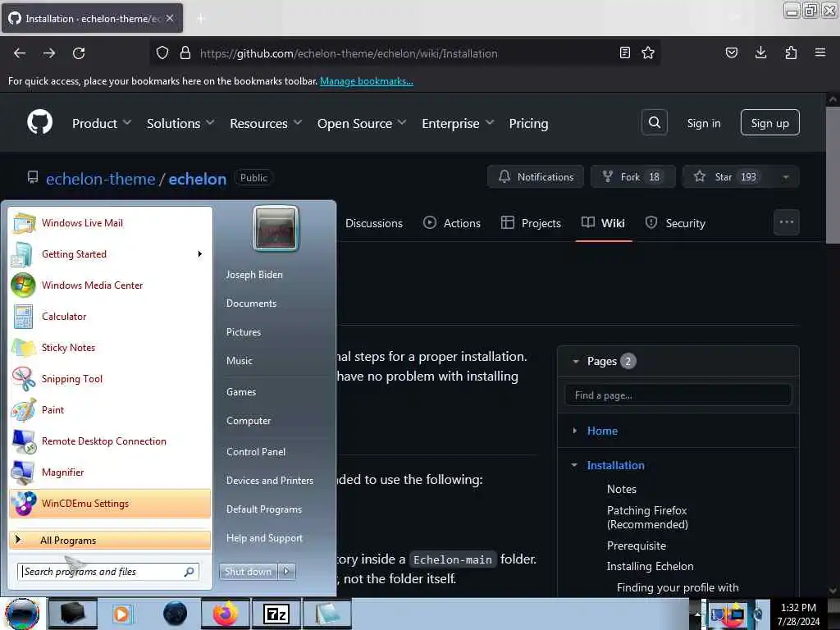
Task: Click the Sign in link
Action: (703, 123)
